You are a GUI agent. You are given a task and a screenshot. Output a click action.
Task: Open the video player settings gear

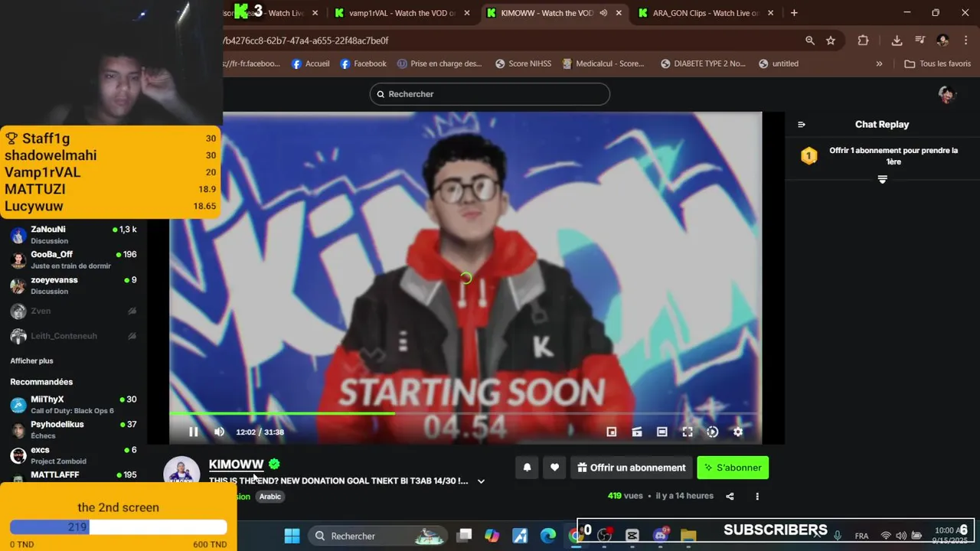(738, 432)
